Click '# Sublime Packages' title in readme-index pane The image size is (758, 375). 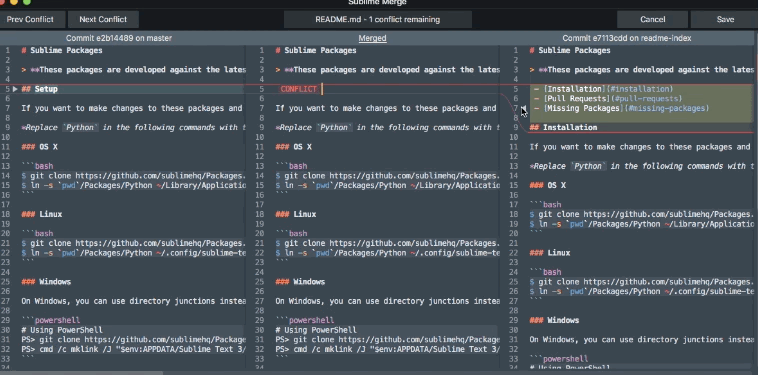coord(570,50)
